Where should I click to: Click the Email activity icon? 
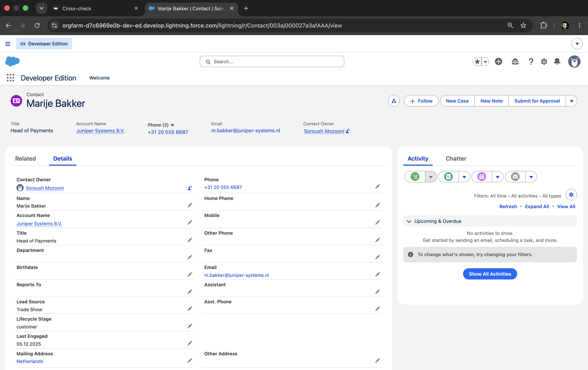515,177
